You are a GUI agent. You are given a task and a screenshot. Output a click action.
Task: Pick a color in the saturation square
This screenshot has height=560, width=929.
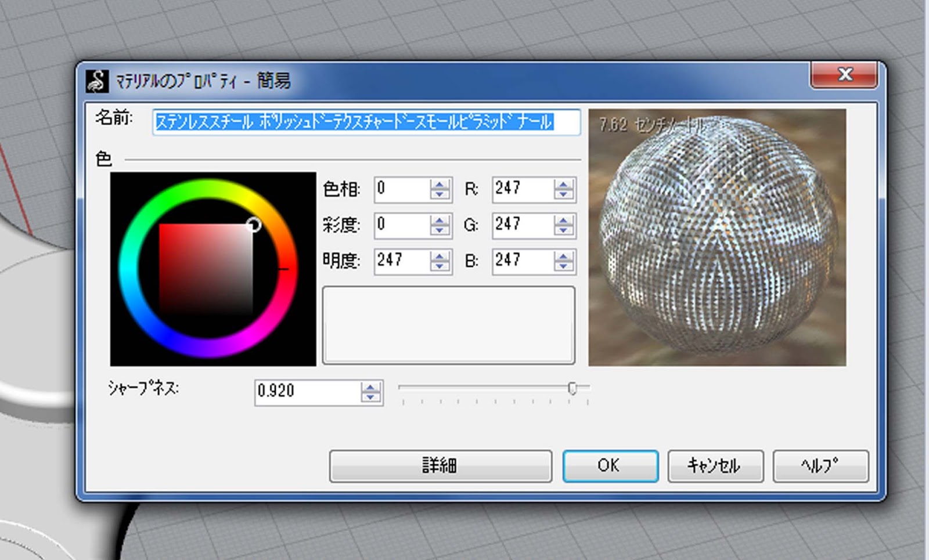coord(206,270)
